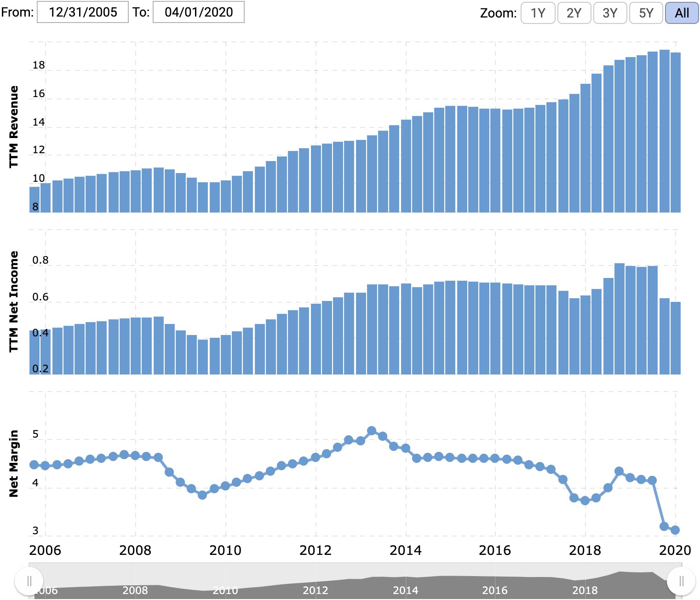Click the To date field 04/01/2020
This screenshot has height=600, width=700.
tap(199, 12)
